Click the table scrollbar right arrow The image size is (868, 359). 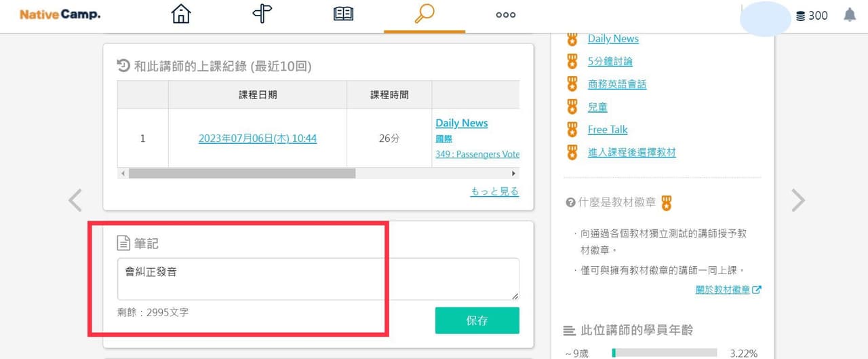coord(513,174)
